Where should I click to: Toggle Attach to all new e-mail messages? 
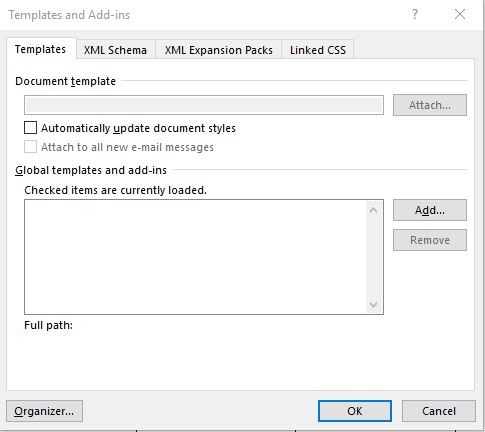30,147
